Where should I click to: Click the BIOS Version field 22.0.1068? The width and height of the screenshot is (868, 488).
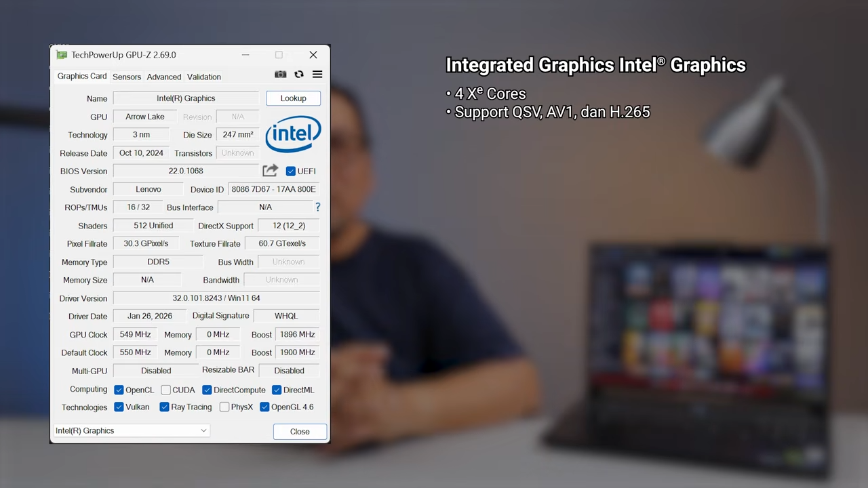(x=186, y=171)
